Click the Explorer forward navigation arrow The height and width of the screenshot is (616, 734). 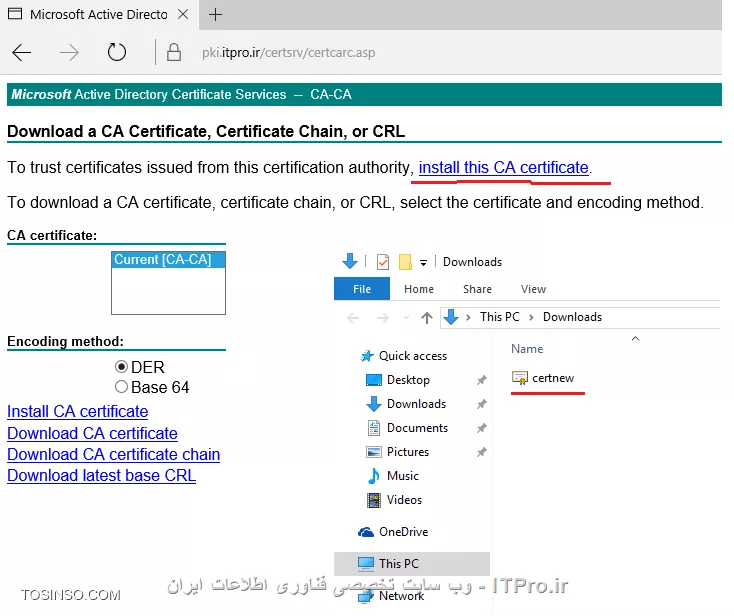pos(383,318)
